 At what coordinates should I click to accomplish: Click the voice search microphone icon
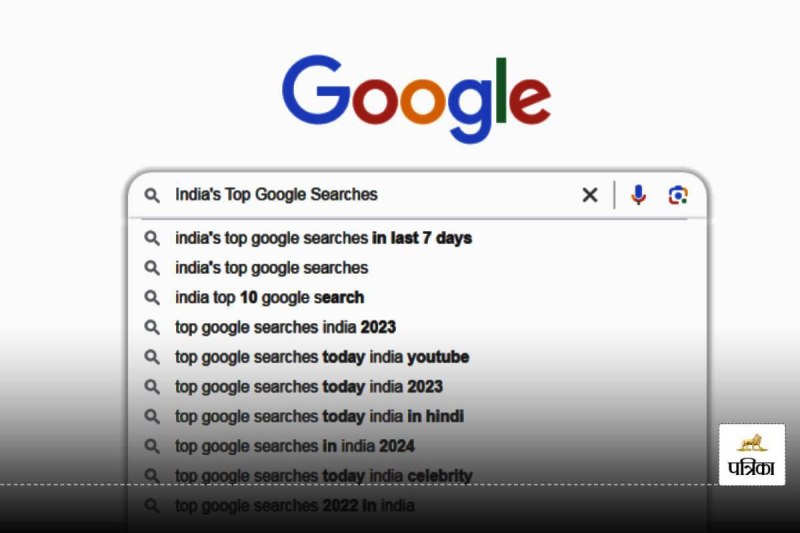(638, 195)
